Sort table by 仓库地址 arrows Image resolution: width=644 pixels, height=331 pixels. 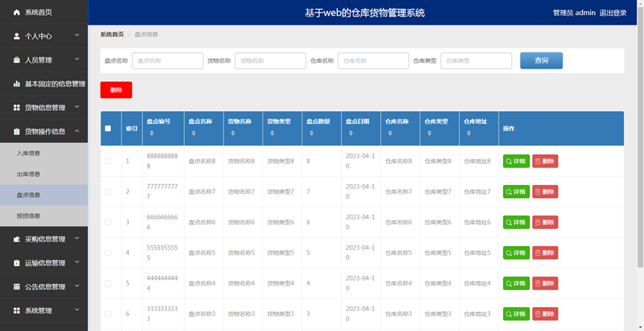(x=469, y=133)
